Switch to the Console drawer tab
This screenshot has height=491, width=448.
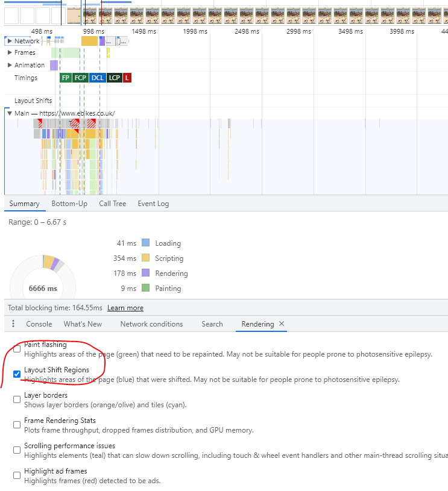click(x=39, y=324)
